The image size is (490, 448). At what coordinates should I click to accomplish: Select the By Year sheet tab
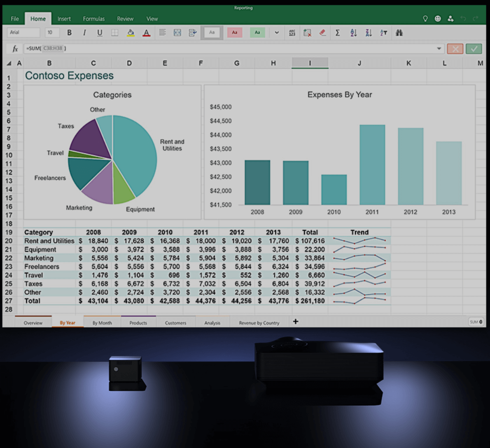(68, 323)
